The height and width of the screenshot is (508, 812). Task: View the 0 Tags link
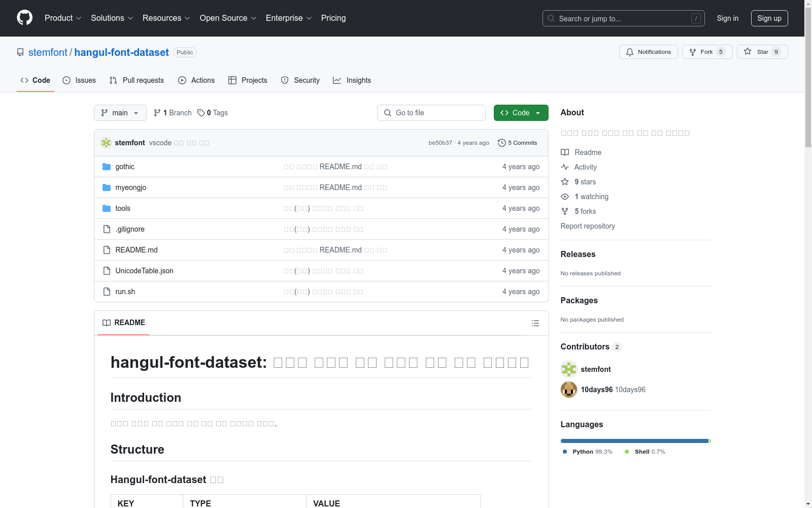(x=213, y=113)
